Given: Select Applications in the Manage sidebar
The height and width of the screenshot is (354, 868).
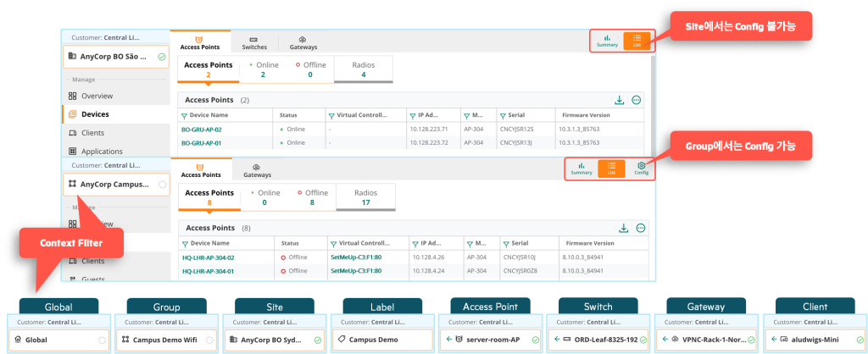Looking at the screenshot, I should (x=102, y=152).
